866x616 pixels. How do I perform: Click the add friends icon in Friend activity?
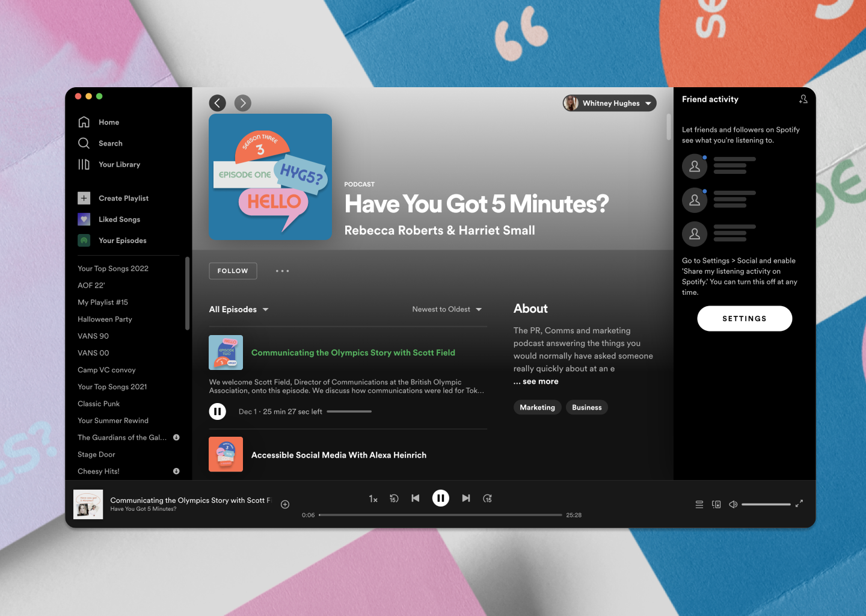pos(803,99)
